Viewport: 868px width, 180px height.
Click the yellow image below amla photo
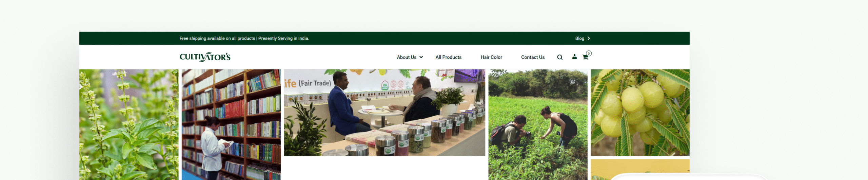[640, 169]
